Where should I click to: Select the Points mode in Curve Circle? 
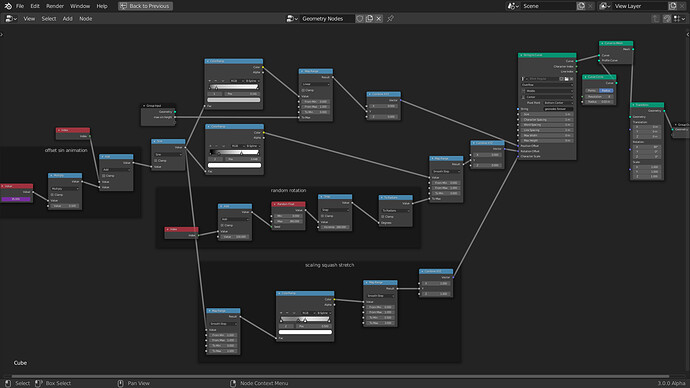tap(591, 91)
